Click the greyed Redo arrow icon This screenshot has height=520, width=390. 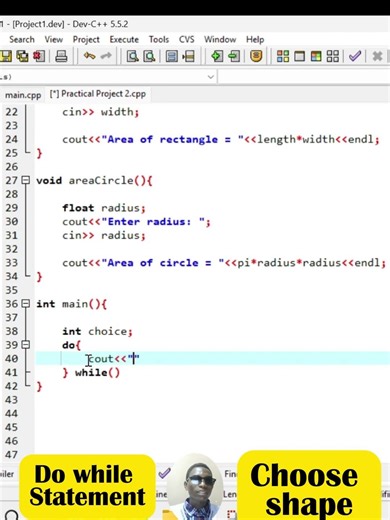point(106,56)
